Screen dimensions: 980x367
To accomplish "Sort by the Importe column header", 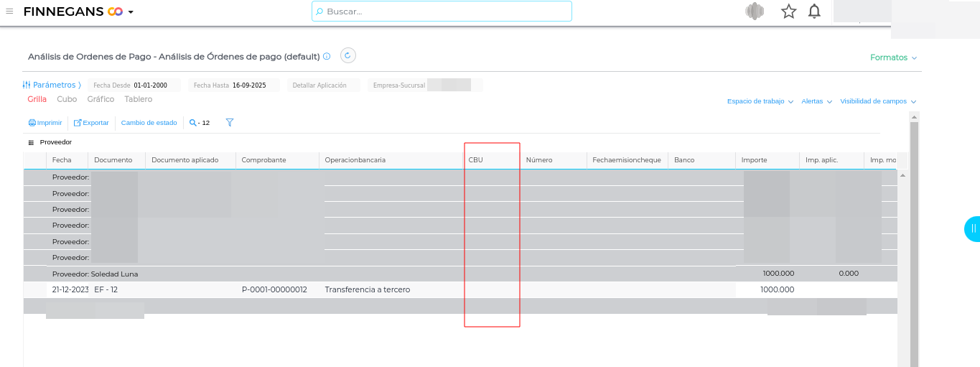I will [767, 160].
